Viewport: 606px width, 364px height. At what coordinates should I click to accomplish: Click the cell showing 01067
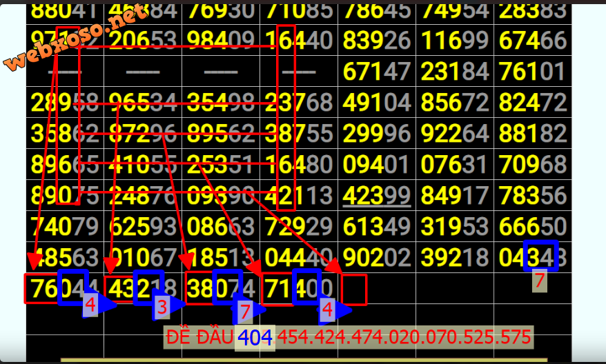tap(143, 257)
